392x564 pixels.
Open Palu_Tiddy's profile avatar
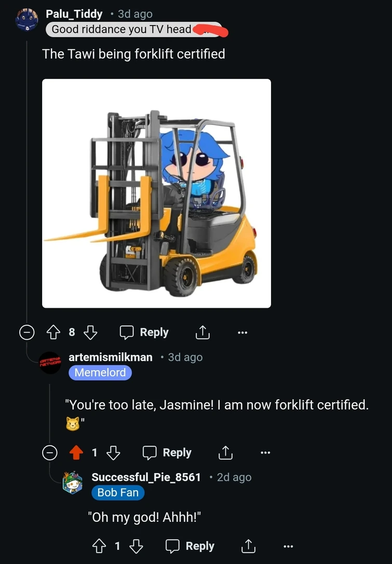click(27, 20)
